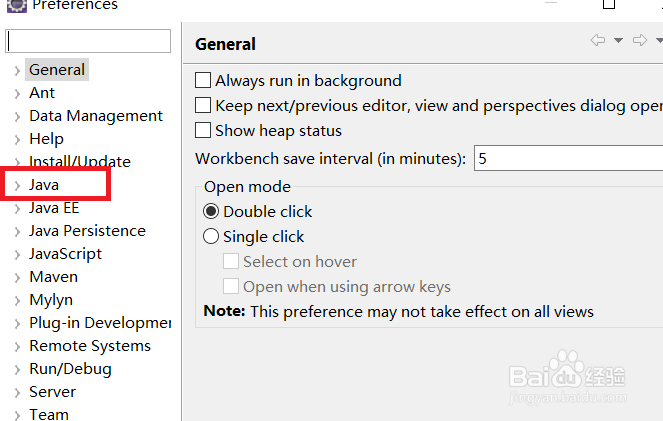Toggle Show heap status checkbox
The image size is (663, 421).
(x=203, y=131)
